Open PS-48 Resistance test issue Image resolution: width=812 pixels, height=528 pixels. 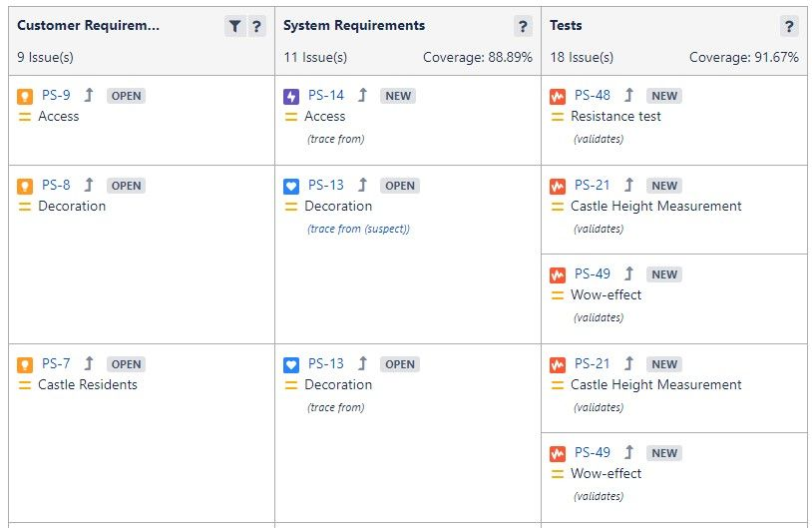pos(592,96)
